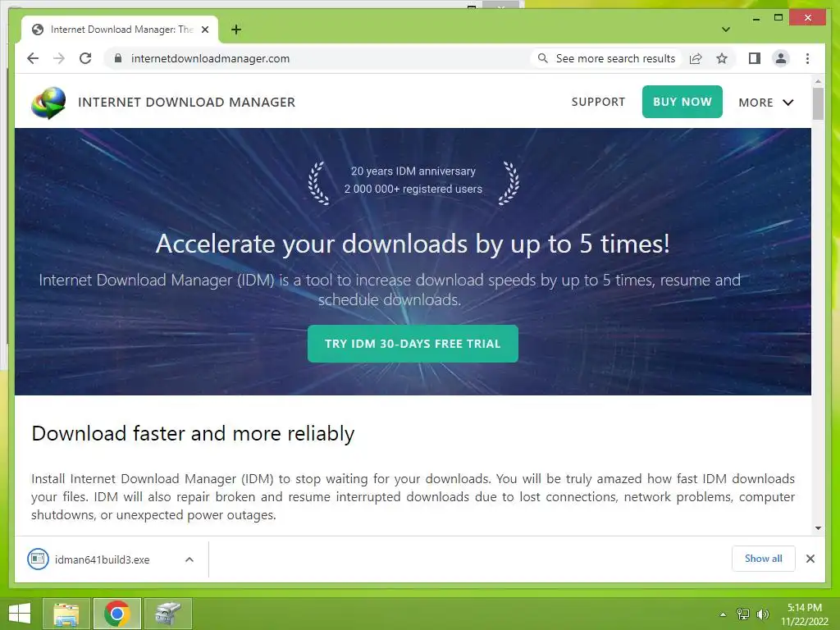Click 'Accelerate your downloads by up to 5 times!'
840x630 pixels.
413,244
